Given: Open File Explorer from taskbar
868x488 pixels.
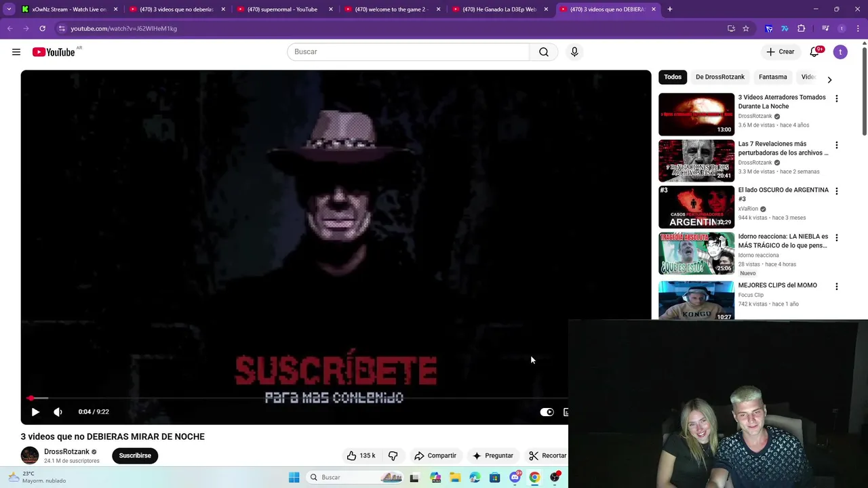Looking at the screenshot, I should pyautogui.click(x=455, y=478).
